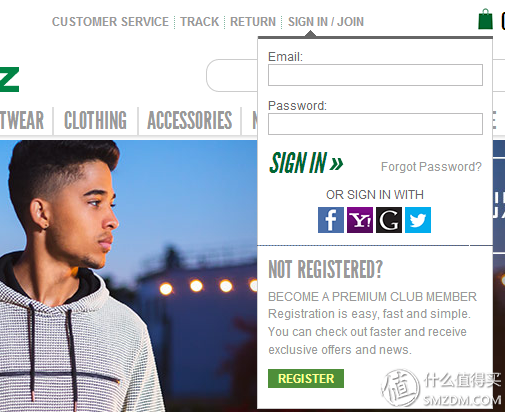
Task: Toggle the SIGN IN / JOIN dropdown
Action: (x=326, y=22)
